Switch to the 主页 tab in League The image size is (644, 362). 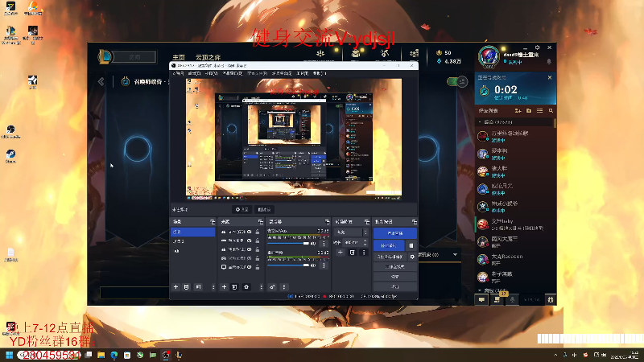(179, 57)
